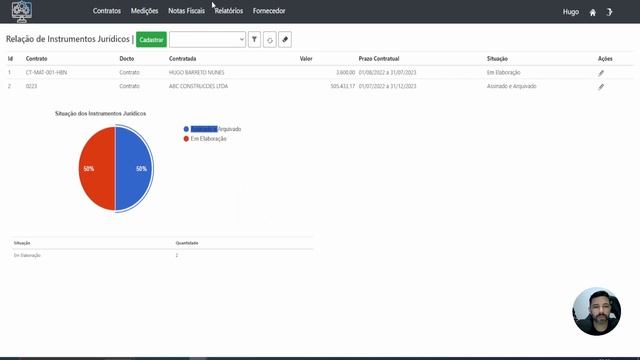The image size is (640, 360).
Task: Clear filters with the eraser icon
Action: click(285, 40)
